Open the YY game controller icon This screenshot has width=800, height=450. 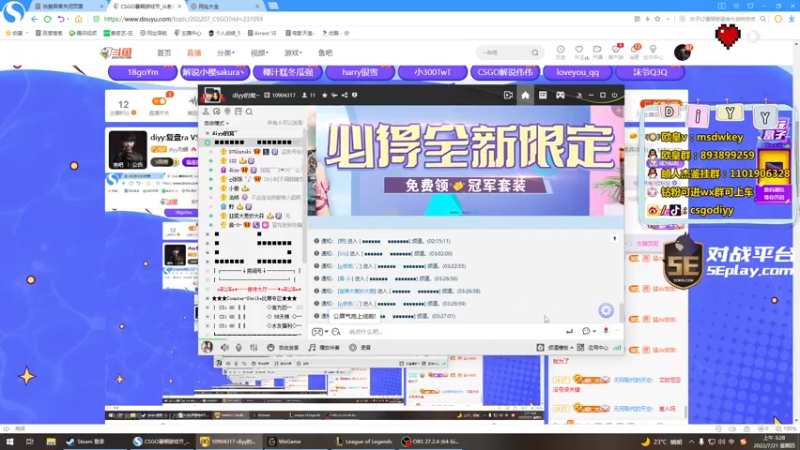(x=560, y=95)
